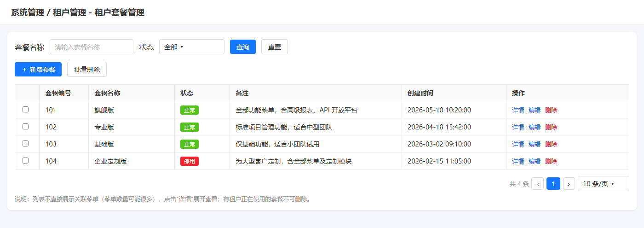Image resolution: width=644 pixels, height=228 pixels.
Task: Click package number 104
Action: [x=51, y=161]
